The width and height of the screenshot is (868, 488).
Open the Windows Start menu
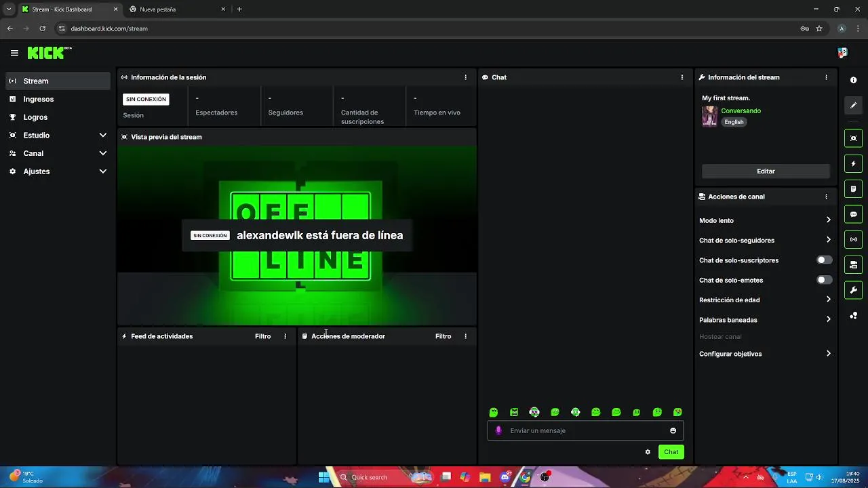[324, 477]
